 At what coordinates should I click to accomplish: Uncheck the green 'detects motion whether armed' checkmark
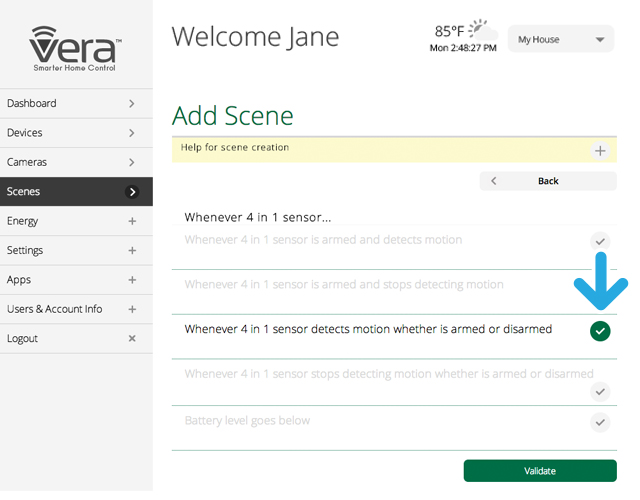pyautogui.click(x=599, y=331)
